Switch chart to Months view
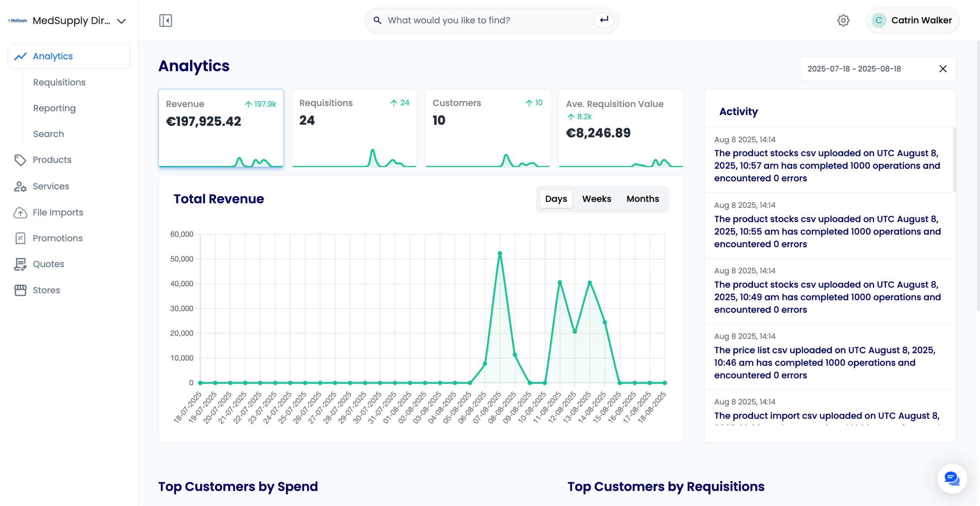The width and height of the screenshot is (980, 506). (642, 199)
